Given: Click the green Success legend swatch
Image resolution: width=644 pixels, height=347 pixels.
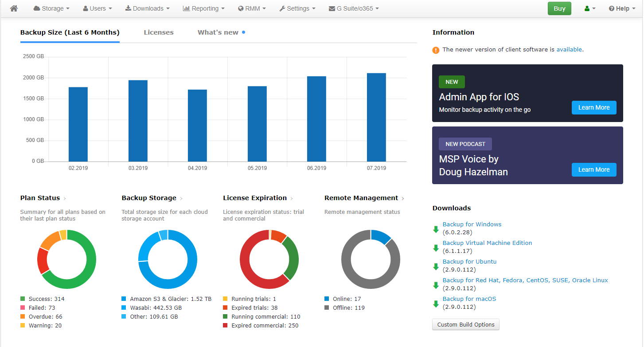Looking at the screenshot, I should tap(23, 299).
